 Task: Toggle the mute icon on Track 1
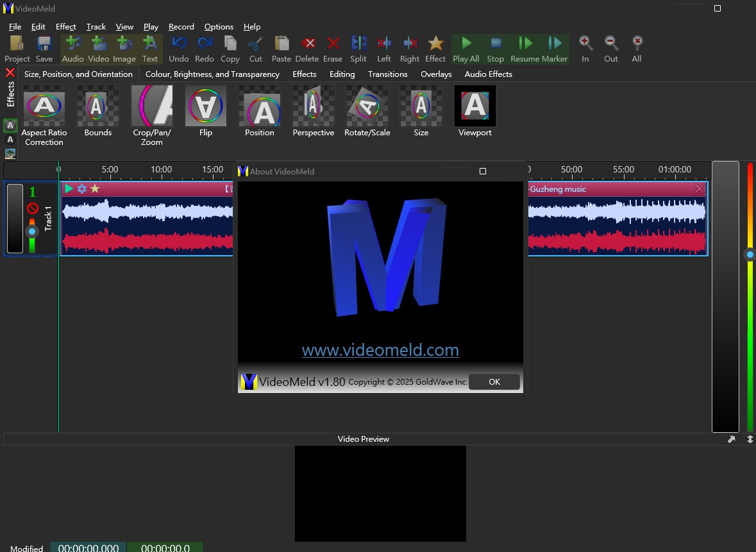33,208
